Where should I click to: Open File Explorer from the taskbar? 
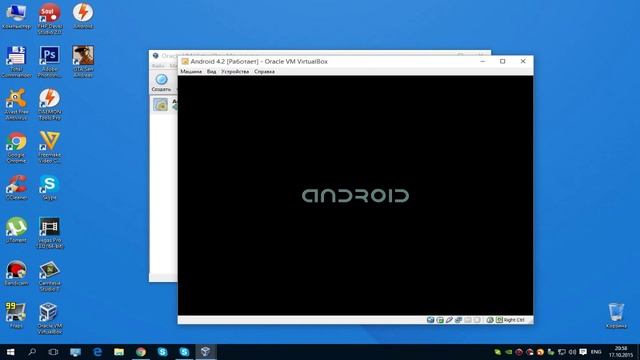119,352
